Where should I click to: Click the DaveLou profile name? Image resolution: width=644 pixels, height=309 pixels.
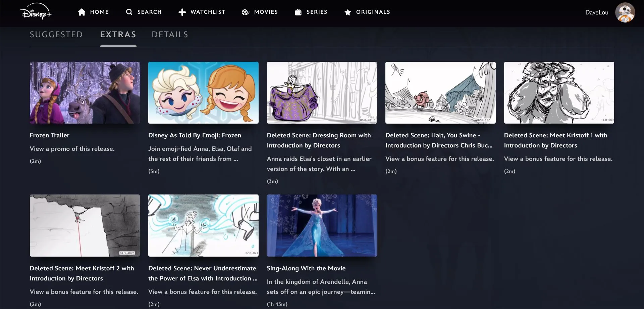point(597,12)
